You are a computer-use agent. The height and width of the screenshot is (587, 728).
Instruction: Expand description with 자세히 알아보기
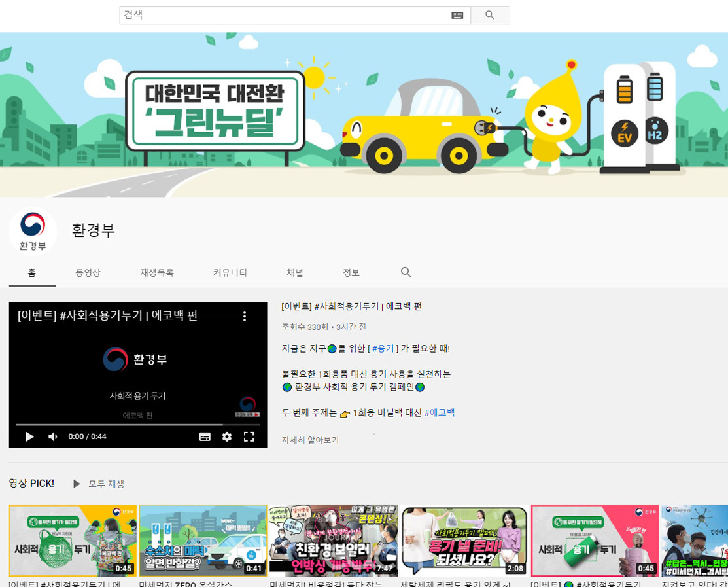pyautogui.click(x=310, y=440)
